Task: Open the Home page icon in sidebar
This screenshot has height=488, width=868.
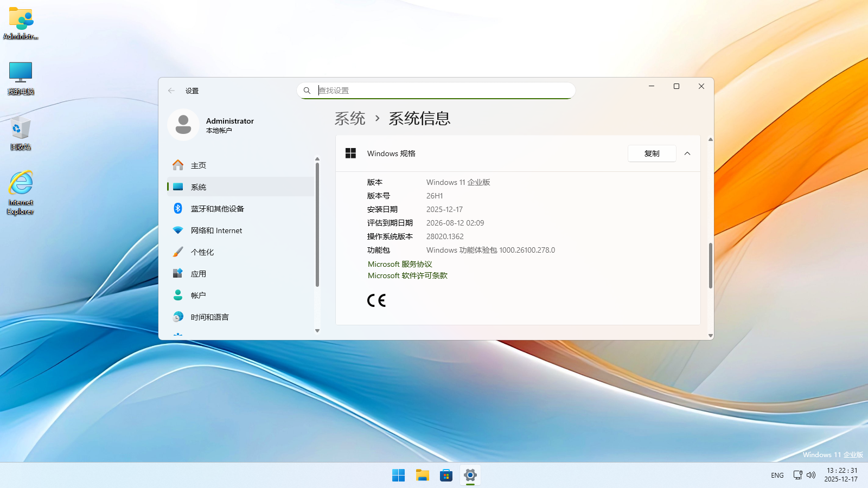Action: (x=178, y=165)
